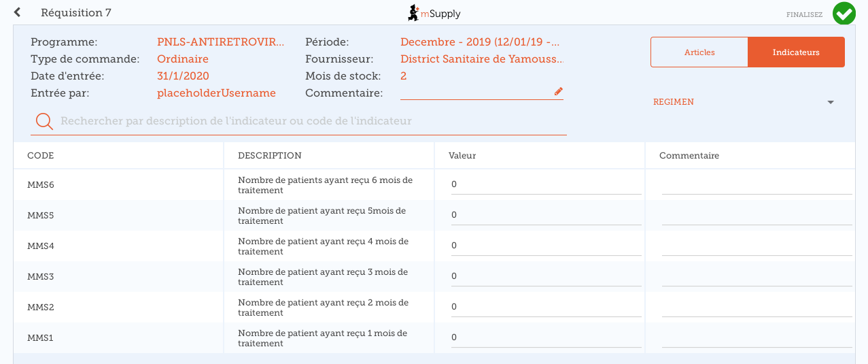Click the Commentaire field for MMS1
This screenshot has width=868, height=364.
pos(757,337)
